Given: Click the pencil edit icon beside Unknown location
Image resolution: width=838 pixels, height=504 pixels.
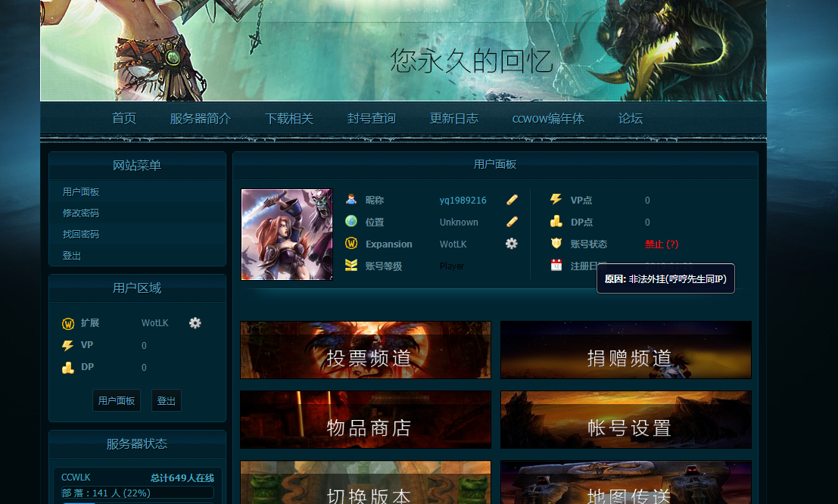Looking at the screenshot, I should click(x=512, y=222).
